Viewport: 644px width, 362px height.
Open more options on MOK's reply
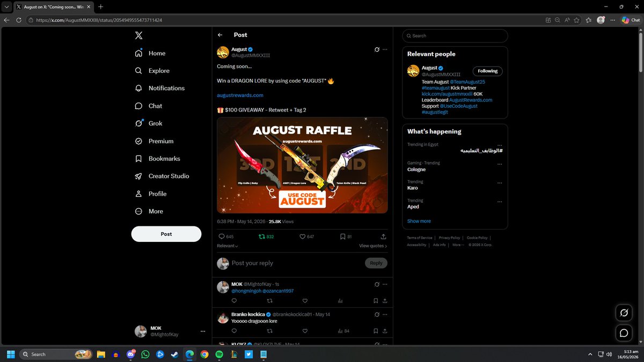pos(385,284)
